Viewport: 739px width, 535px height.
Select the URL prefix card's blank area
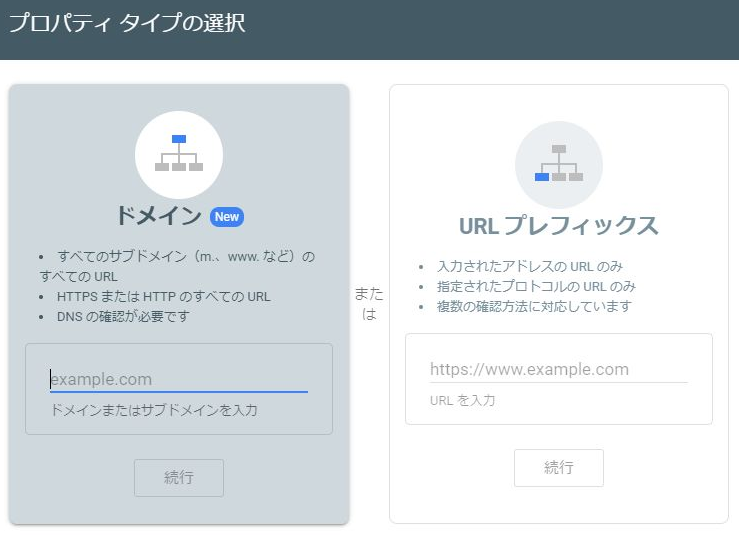[558, 495]
